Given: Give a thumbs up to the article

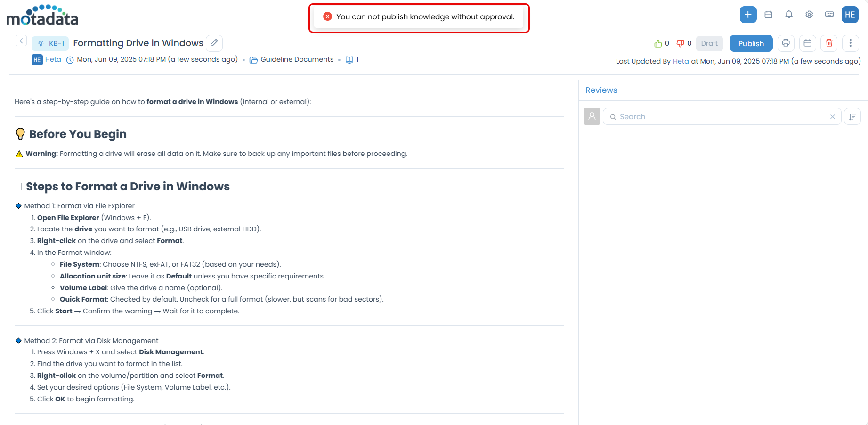Looking at the screenshot, I should pyautogui.click(x=658, y=43).
